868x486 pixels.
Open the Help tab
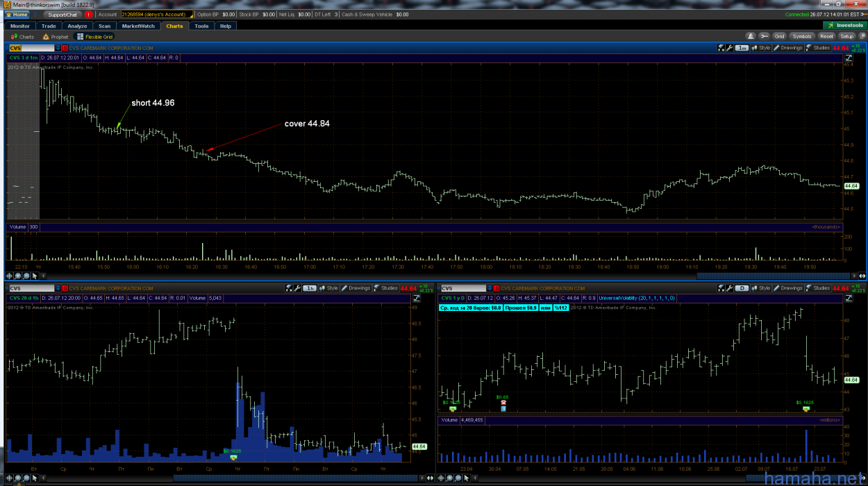point(226,26)
